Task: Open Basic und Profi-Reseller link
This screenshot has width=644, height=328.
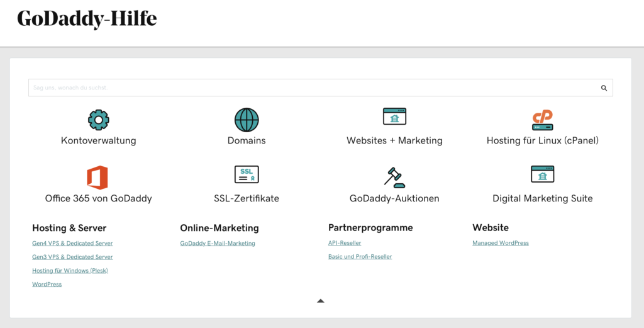Action: pos(360,256)
